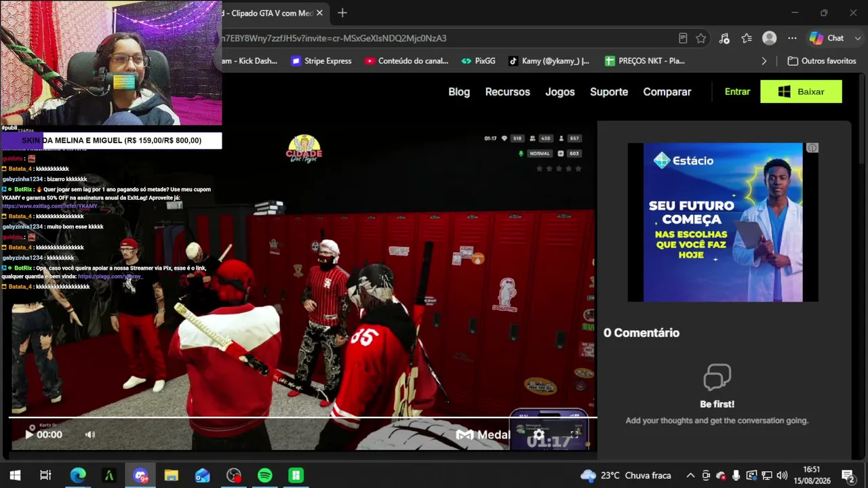Viewport: 868px width, 488px height.
Task: Click the comment bubbles icon
Action: [x=717, y=378]
